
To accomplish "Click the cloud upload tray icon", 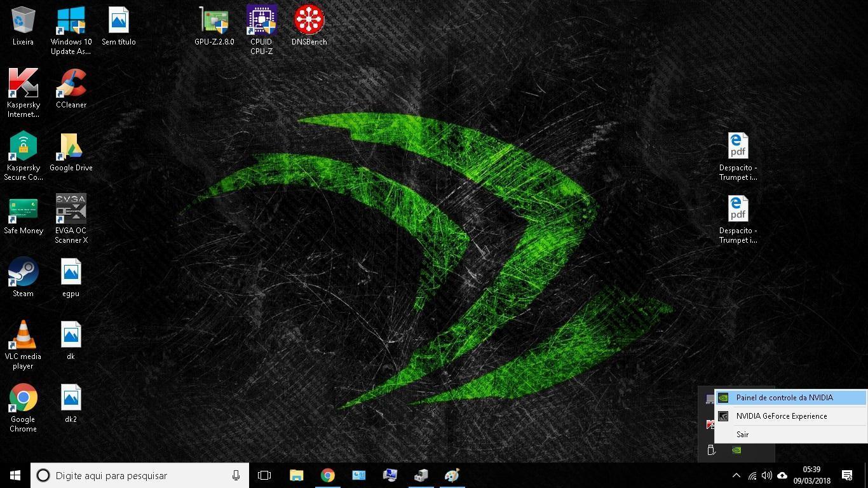I will pyautogui.click(x=782, y=475).
